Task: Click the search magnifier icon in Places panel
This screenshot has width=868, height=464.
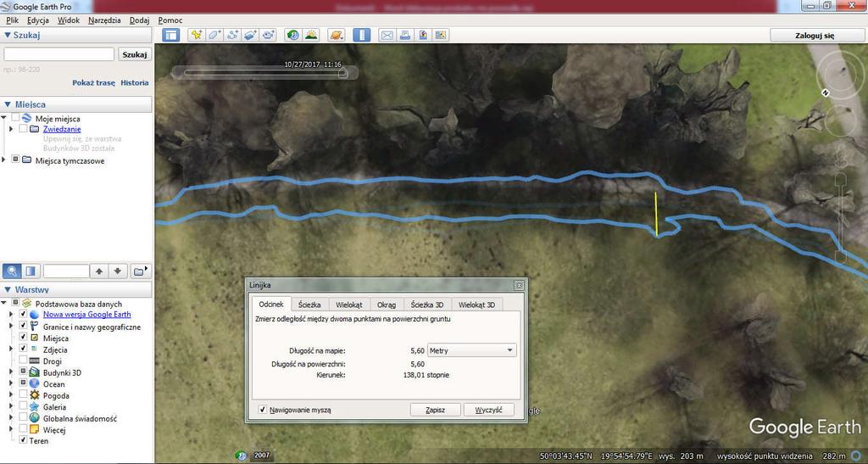Action: pos(12,271)
